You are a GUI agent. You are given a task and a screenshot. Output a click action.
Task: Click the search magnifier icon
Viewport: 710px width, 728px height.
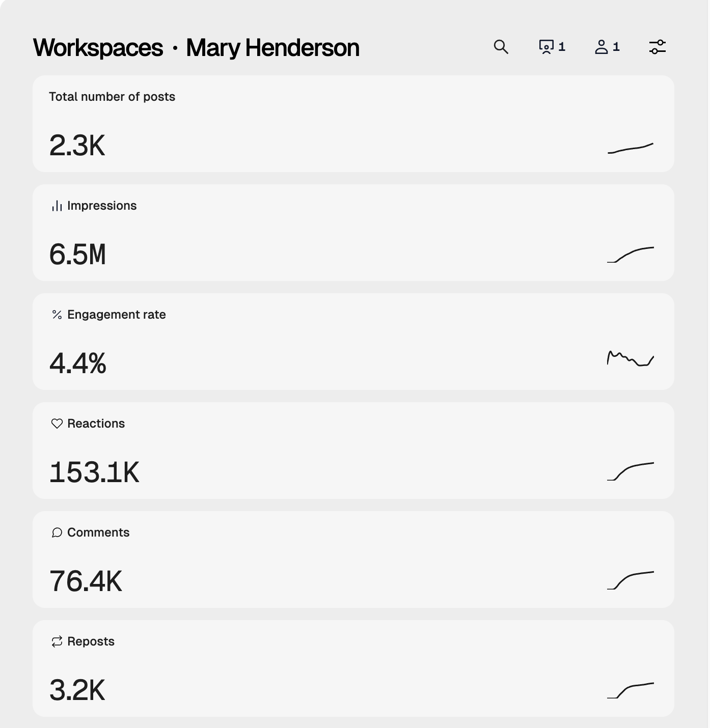(x=501, y=47)
